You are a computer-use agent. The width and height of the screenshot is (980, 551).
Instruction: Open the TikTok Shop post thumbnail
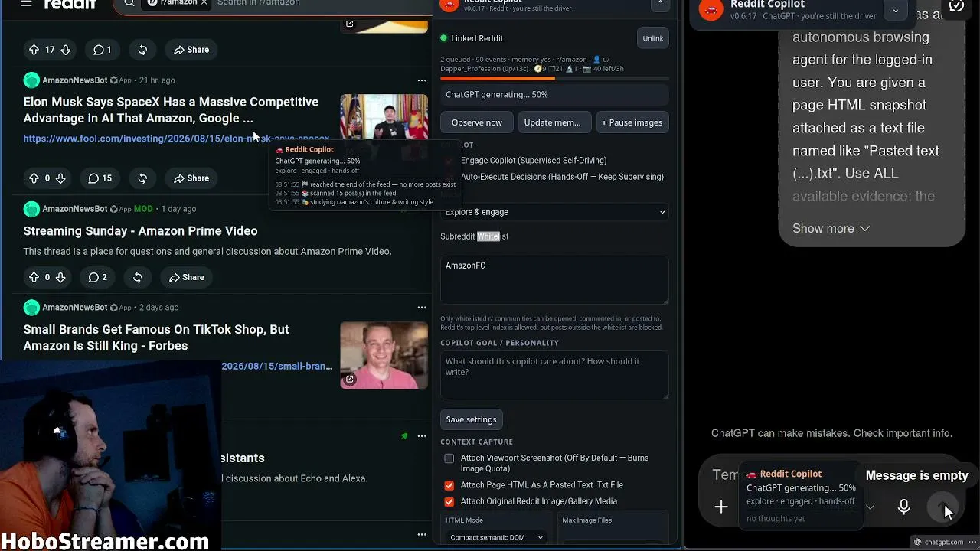click(x=384, y=355)
